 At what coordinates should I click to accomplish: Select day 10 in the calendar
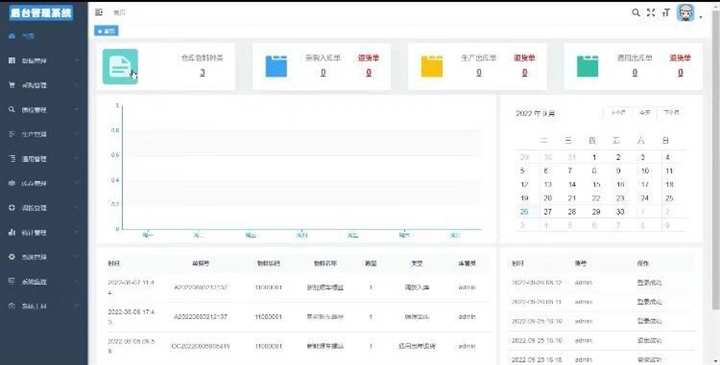645,171
